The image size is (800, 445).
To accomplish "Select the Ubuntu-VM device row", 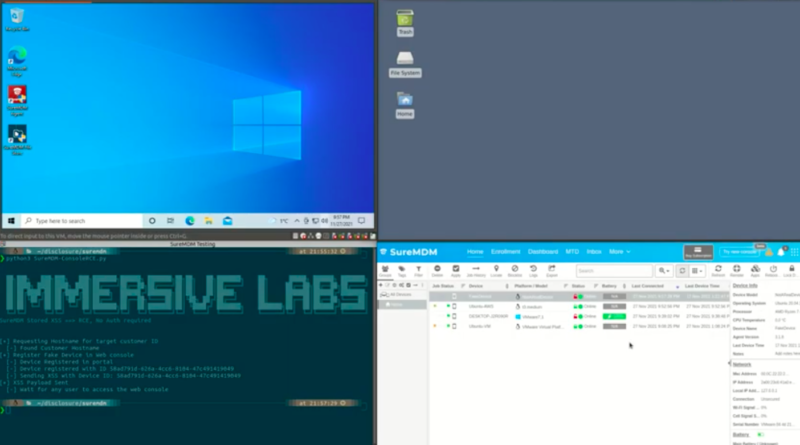I will click(579, 326).
